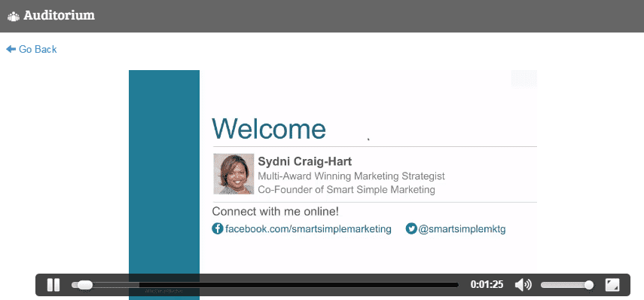This screenshot has height=300, width=644.
Task: Click the Sydni Craig-Hart name text
Action: [305, 161]
